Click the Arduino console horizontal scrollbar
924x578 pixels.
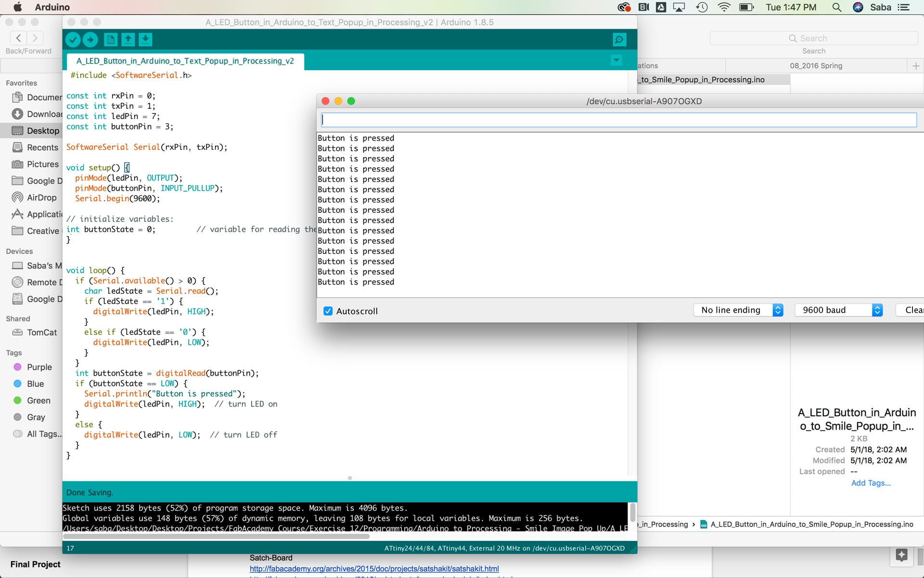click(x=216, y=536)
